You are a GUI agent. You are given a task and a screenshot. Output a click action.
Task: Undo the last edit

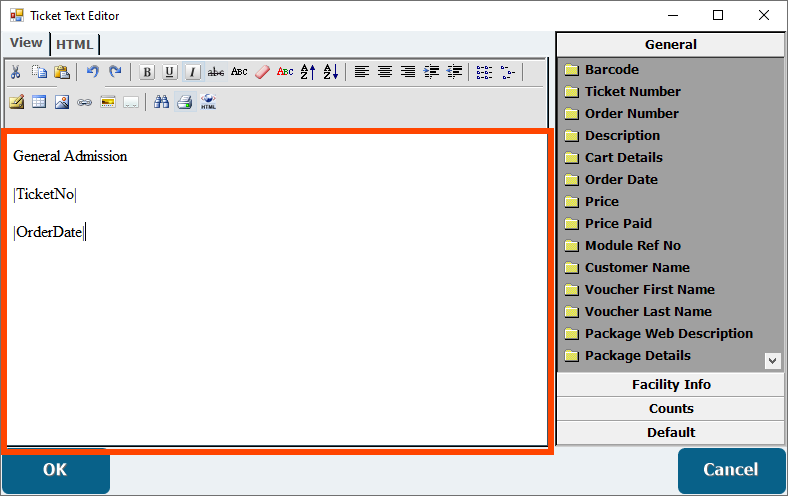93,72
